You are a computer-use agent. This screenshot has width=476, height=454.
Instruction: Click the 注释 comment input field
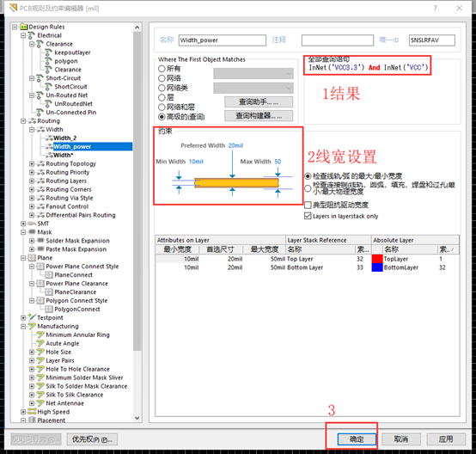tap(338, 40)
